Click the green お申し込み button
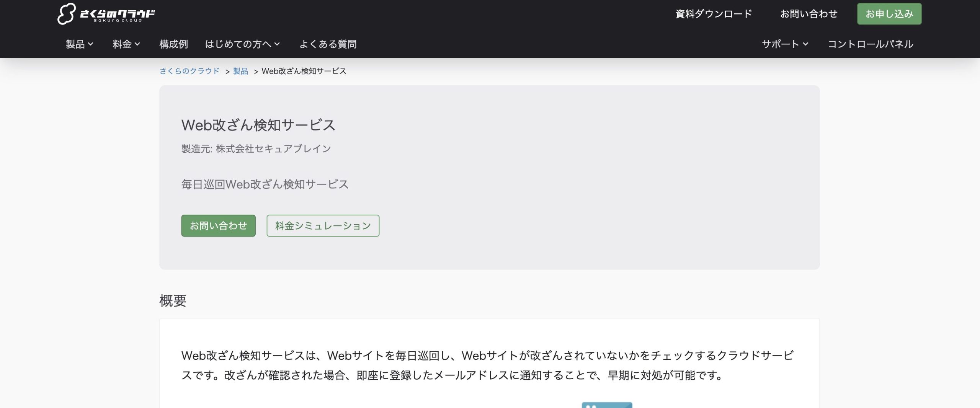Image resolution: width=980 pixels, height=408 pixels. tap(889, 14)
